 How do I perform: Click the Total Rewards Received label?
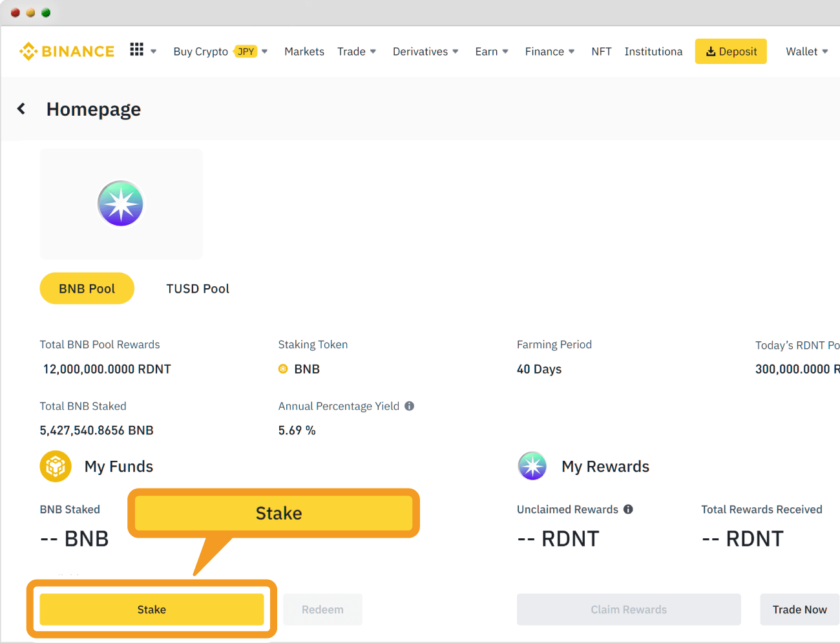tap(762, 509)
